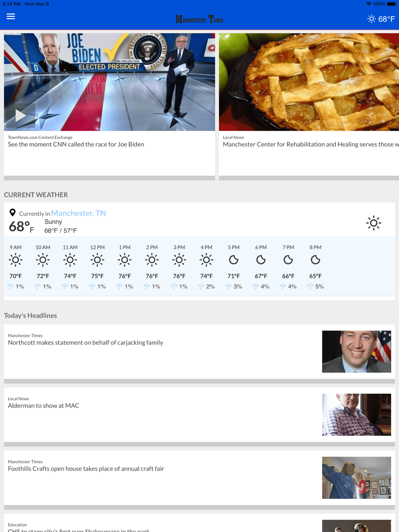The height and width of the screenshot is (532, 399).
Task: Tap the map pin location icon
Action: (13, 213)
